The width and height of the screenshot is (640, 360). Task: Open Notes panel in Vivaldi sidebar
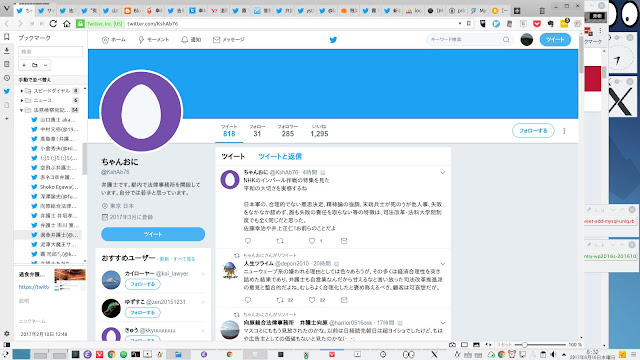pyautogui.click(x=7, y=64)
